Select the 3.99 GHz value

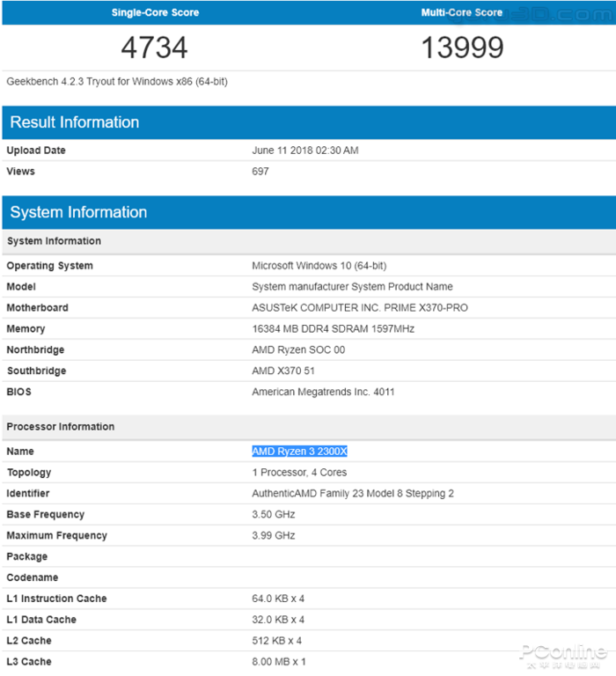274,536
